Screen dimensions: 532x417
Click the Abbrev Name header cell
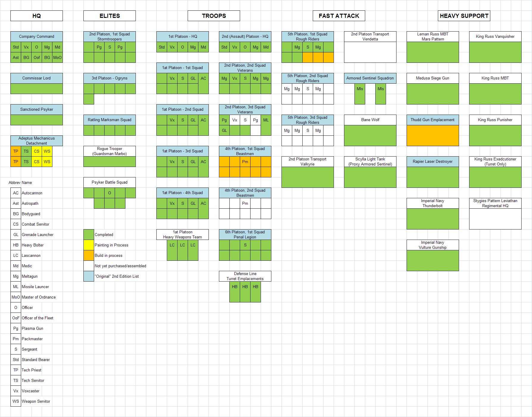[20, 182]
